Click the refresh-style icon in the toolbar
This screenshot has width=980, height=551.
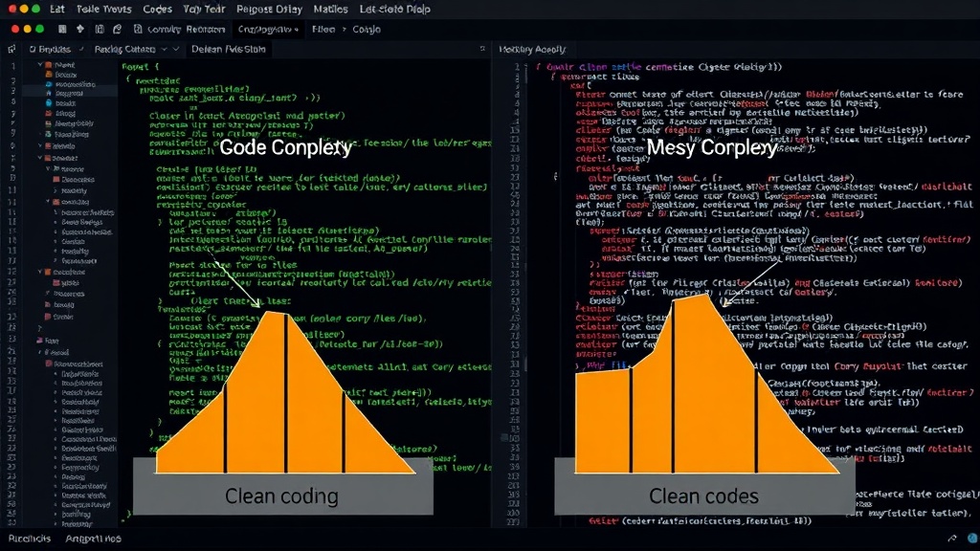117,29
